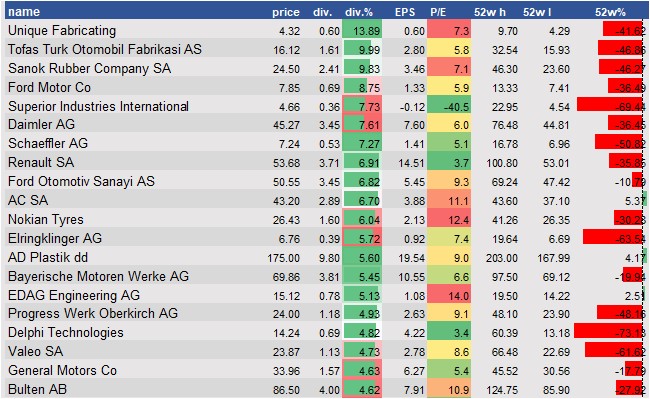Click the 52w l column header
This screenshot has width=650, height=399.
(537, 12)
